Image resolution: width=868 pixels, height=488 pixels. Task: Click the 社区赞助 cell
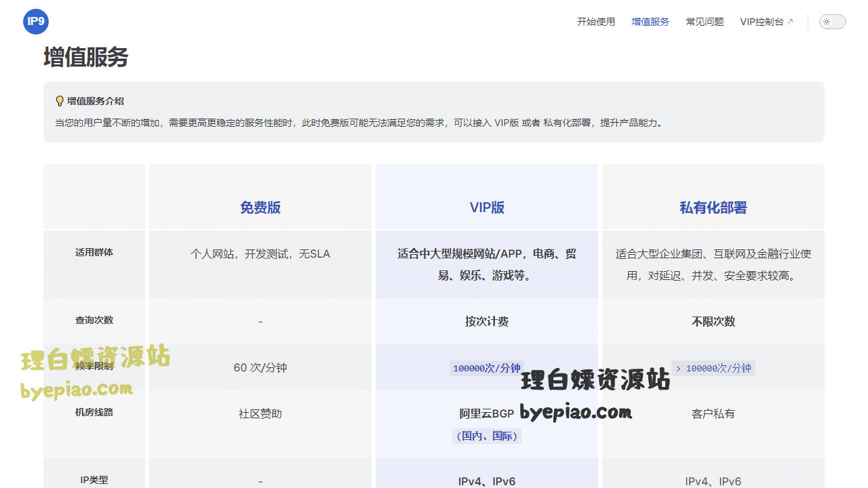click(x=260, y=413)
